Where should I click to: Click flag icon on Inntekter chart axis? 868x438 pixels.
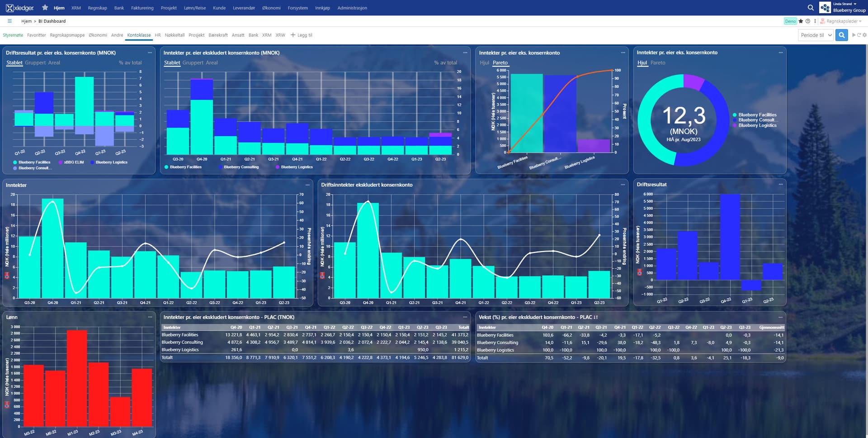(x=7, y=275)
